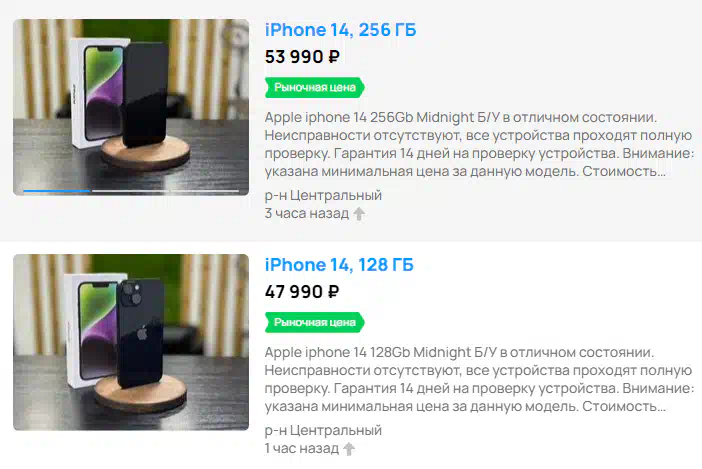Click the up-arrow icon next to 1 час назад
This screenshot has width=702, height=469.
pyautogui.click(x=349, y=449)
